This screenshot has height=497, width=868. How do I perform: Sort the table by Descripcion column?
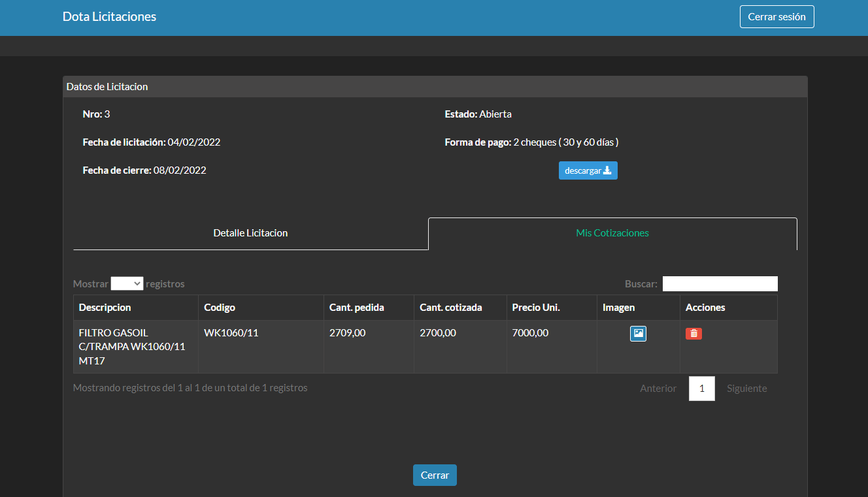[105, 308]
